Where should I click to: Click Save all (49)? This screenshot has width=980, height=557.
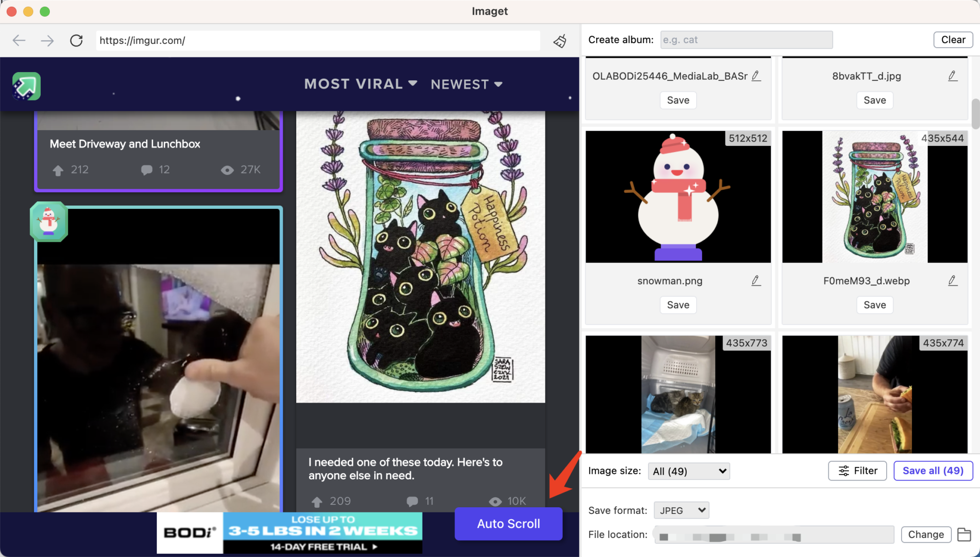click(932, 470)
